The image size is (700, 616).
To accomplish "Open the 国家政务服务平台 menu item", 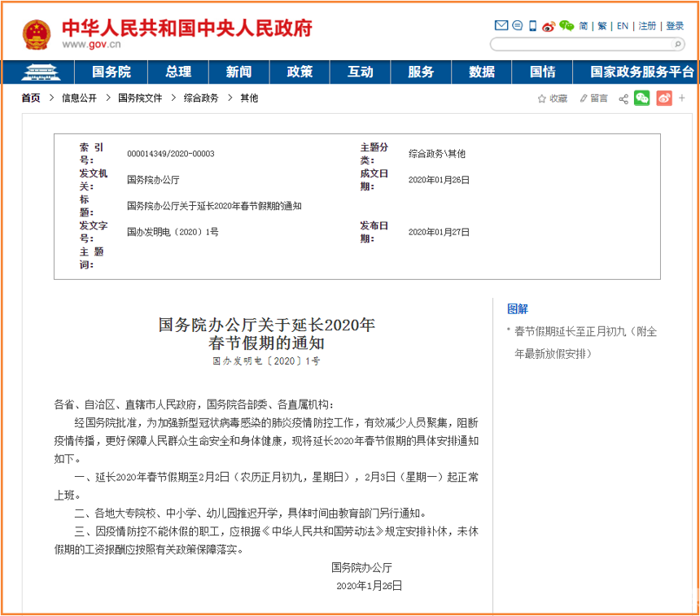I will tap(642, 72).
